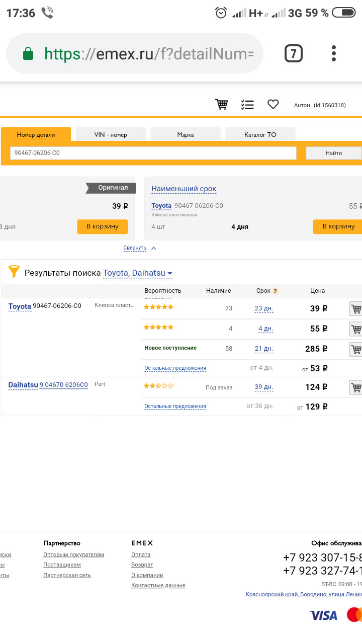Open Chrome three-dot menu
The width and height of the screenshot is (362, 644).
(x=334, y=53)
